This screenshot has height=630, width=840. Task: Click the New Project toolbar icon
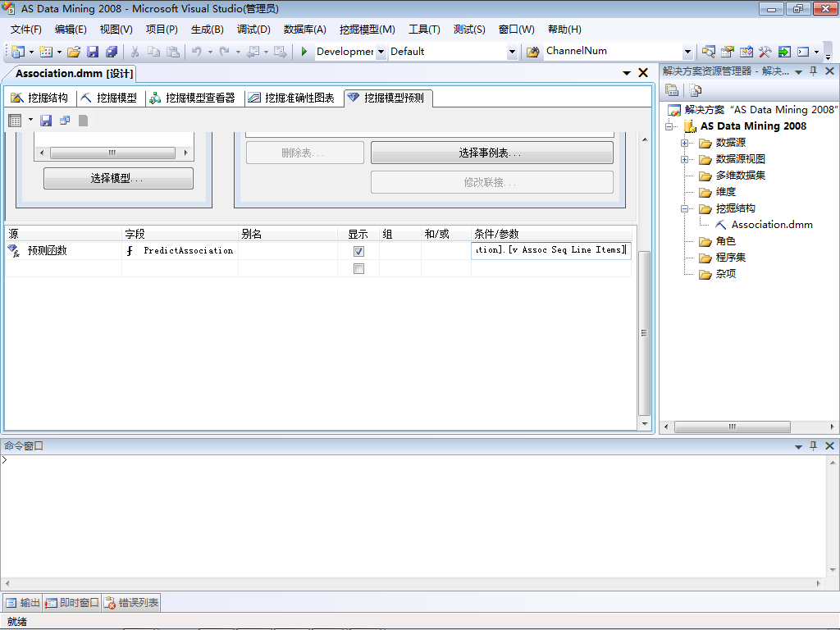click(x=18, y=52)
